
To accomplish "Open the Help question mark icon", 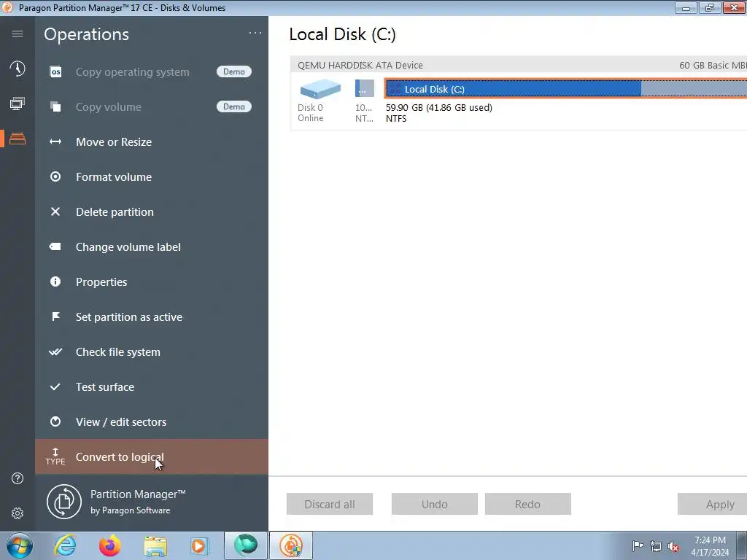I will click(x=18, y=478).
